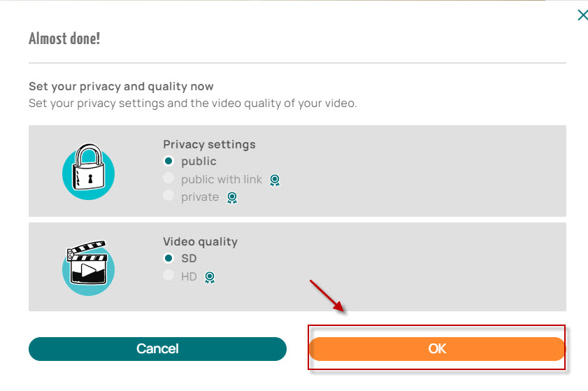Click the "Almost done!" heading
The height and width of the screenshot is (391, 588).
[x=64, y=38]
